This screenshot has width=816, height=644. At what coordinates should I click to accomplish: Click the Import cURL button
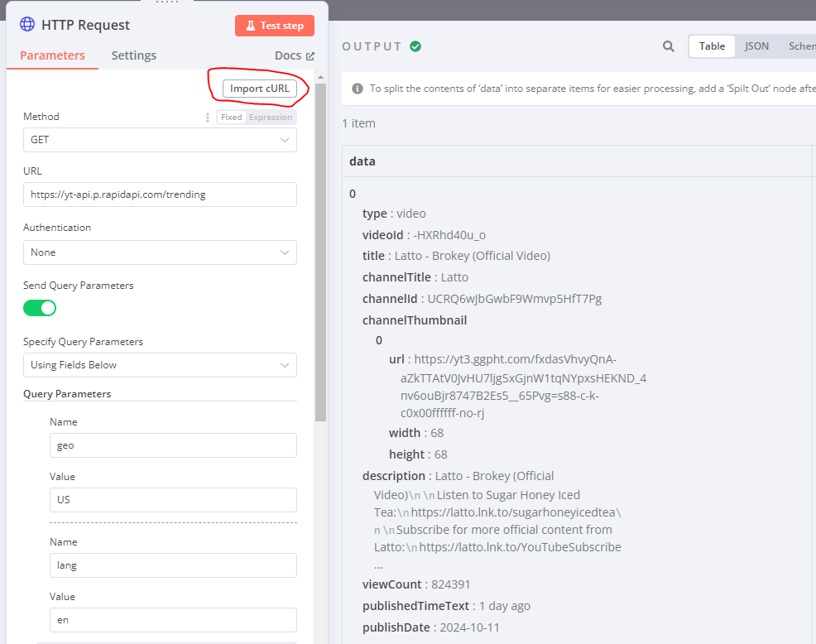[x=259, y=89]
